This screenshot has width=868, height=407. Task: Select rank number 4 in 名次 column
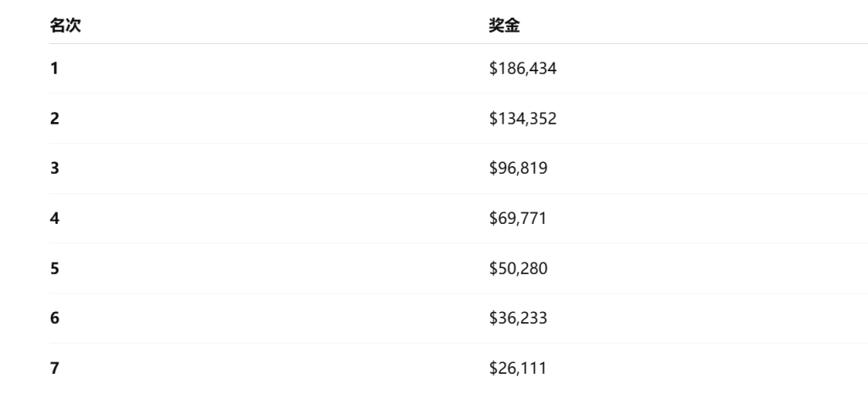tap(54, 219)
